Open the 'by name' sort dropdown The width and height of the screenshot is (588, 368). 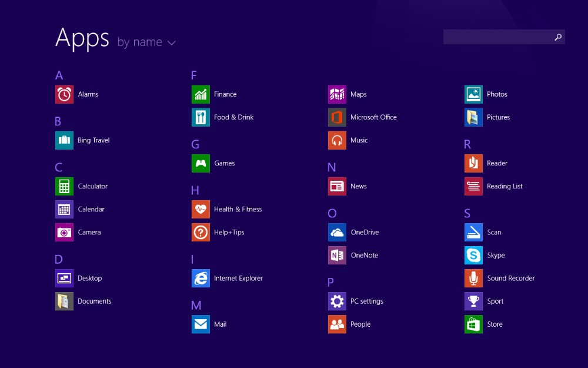tap(146, 42)
